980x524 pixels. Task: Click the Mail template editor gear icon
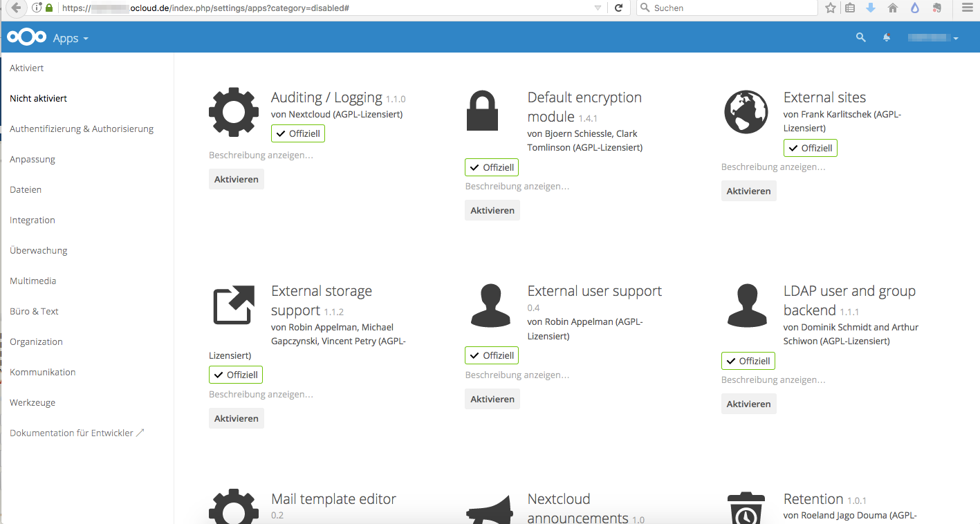(x=234, y=507)
